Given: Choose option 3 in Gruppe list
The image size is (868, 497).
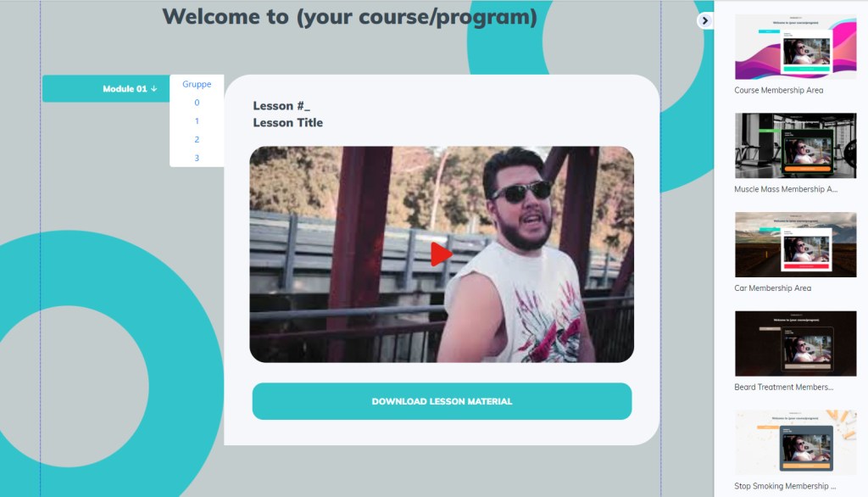Looking at the screenshot, I should click(x=197, y=158).
